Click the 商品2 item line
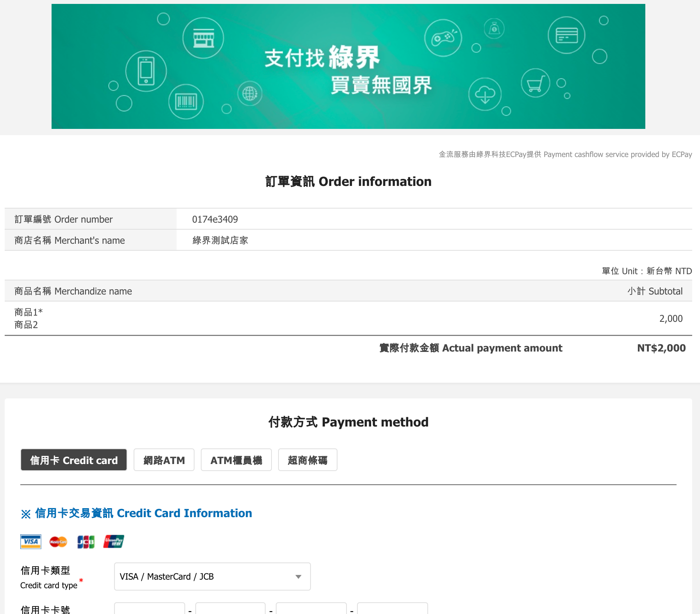Image resolution: width=700 pixels, height=614 pixels. 26,325
